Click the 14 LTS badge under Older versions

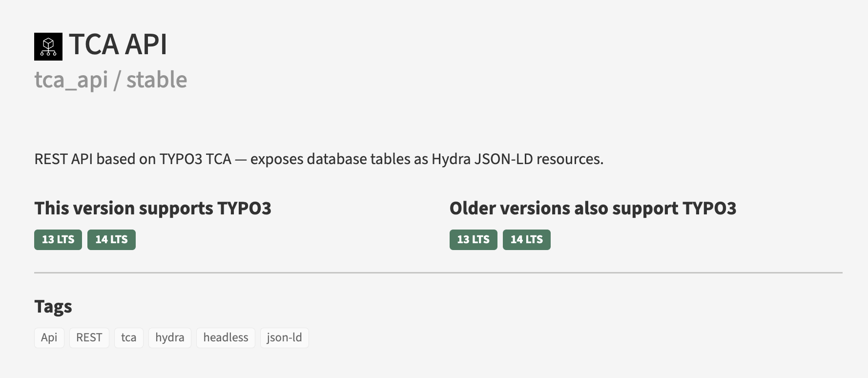pyautogui.click(x=527, y=240)
